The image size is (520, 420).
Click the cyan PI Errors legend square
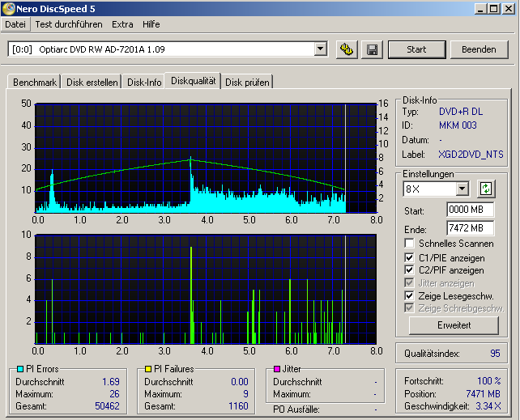19,369
